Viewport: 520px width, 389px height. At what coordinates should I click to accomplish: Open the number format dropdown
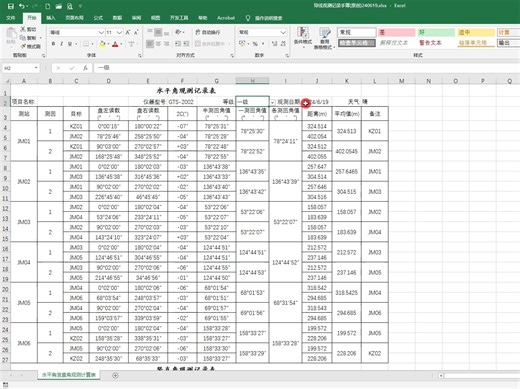point(283,32)
